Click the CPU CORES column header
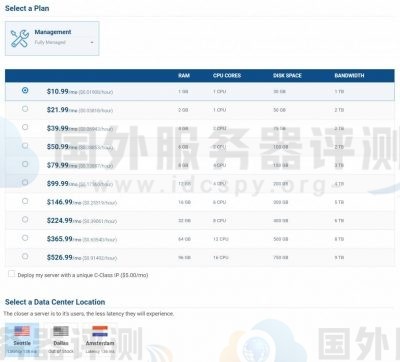 tap(227, 76)
